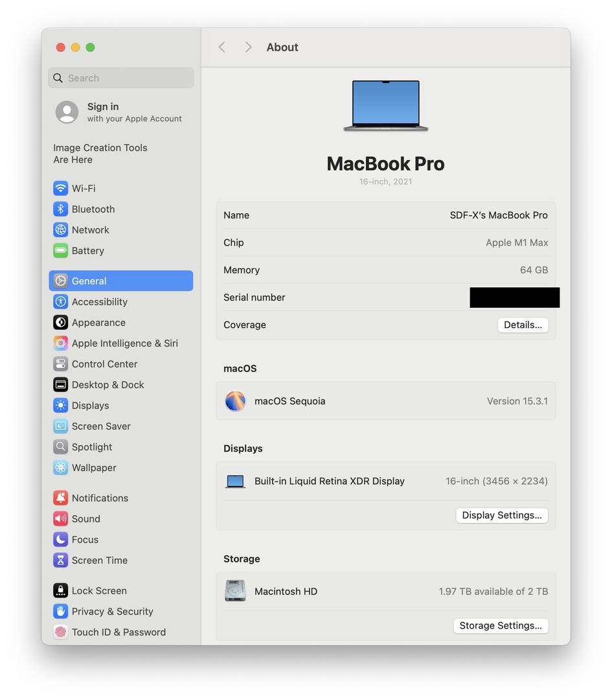This screenshot has height=700, width=612.
Task: Click the Macintosh HD drive icon
Action: 235,591
